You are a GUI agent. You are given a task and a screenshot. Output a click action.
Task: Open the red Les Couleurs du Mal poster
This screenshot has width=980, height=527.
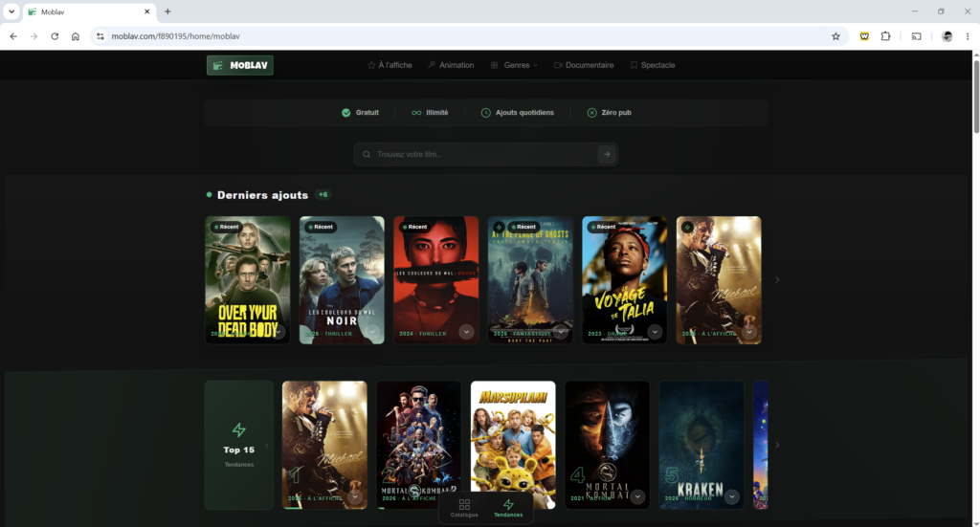point(436,279)
